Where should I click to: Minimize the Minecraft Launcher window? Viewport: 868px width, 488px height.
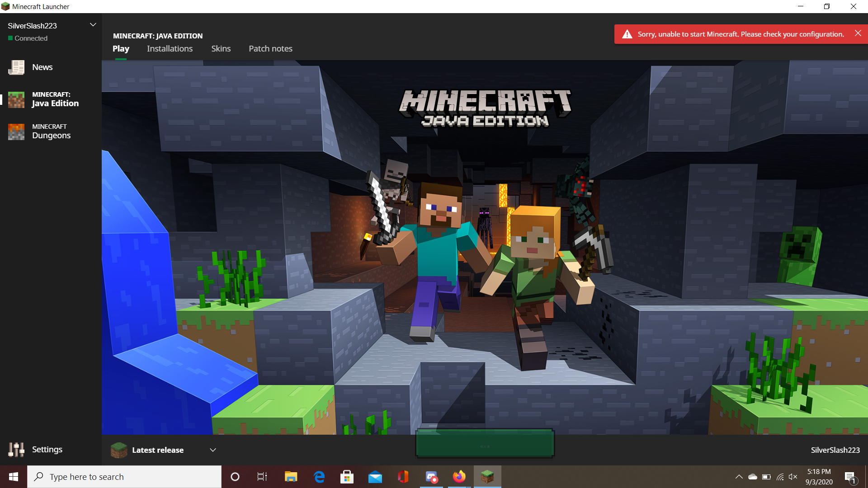click(801, 6)
